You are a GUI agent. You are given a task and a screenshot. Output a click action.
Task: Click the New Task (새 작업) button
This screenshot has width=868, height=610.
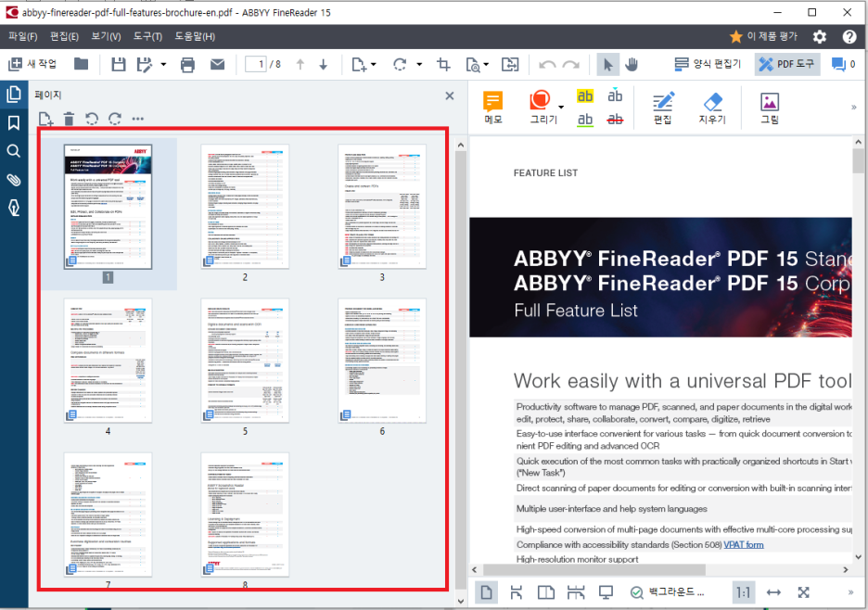click(32, 64)
